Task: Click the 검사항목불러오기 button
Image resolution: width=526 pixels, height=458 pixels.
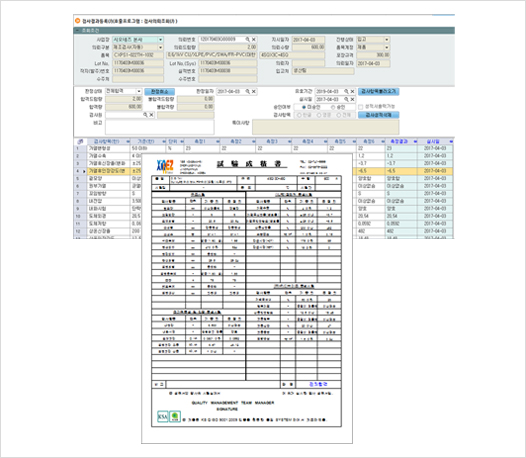Action: tap(378, 92)
